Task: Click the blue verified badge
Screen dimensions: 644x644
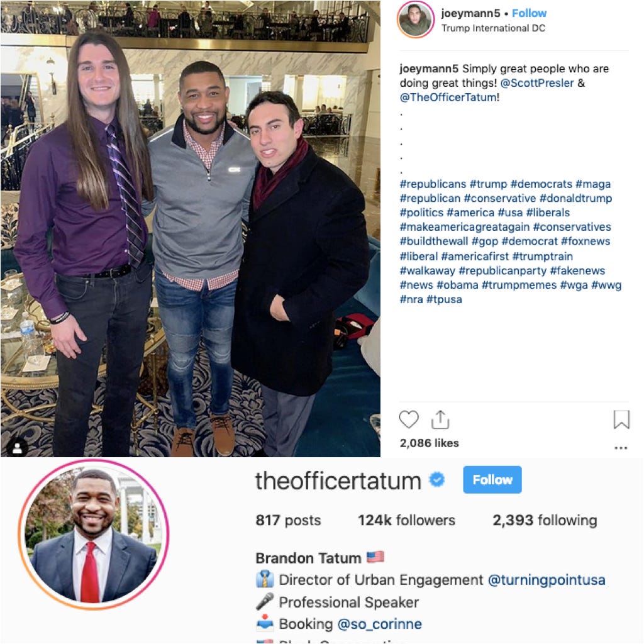Action: coord(437,479)
